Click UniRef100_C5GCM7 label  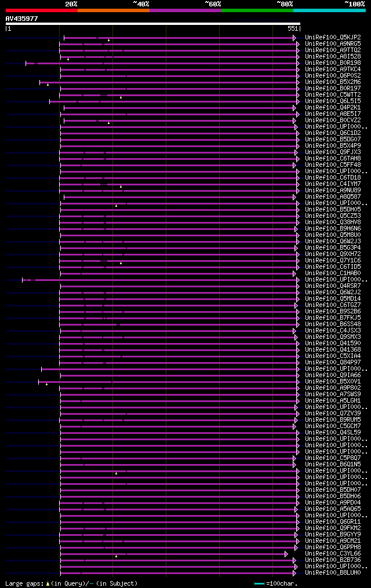pyautogui.click(x=333, y=426)
